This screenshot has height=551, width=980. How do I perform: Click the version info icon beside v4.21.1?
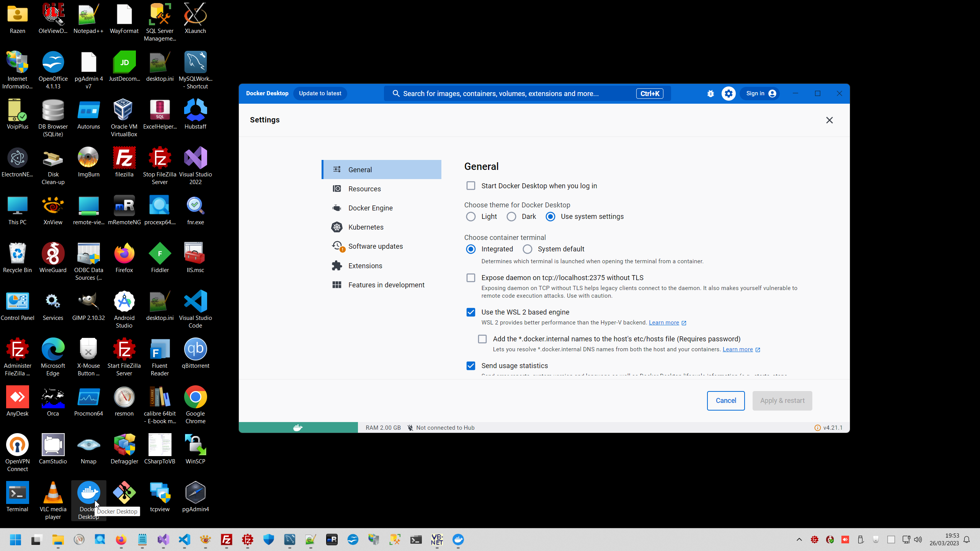pos(817,428)
